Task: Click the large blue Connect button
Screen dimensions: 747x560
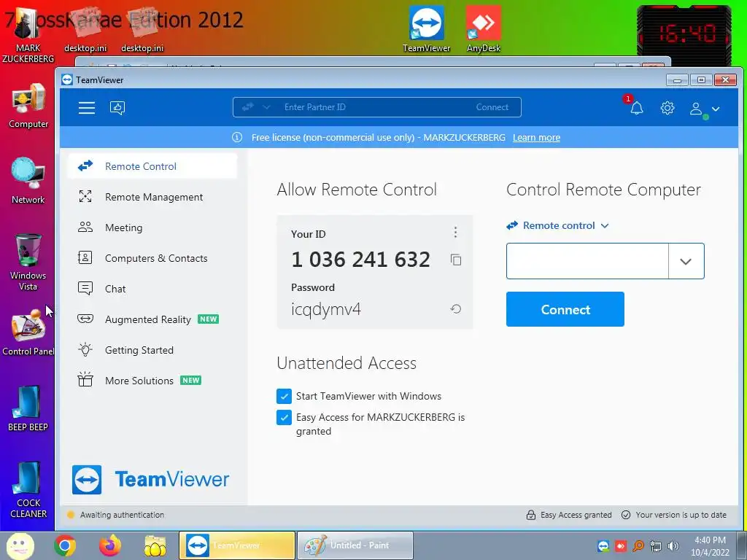Action: (x=565, y=309)
